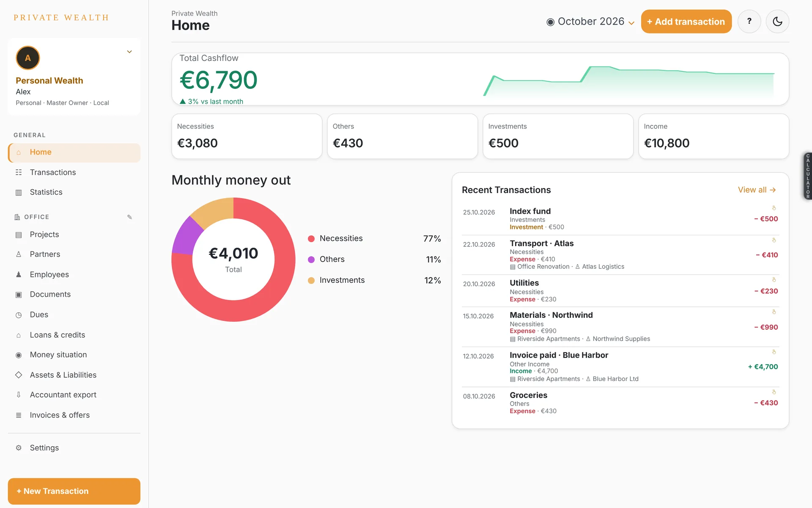Toggle dark mode with the moon icon

(777, 22)
